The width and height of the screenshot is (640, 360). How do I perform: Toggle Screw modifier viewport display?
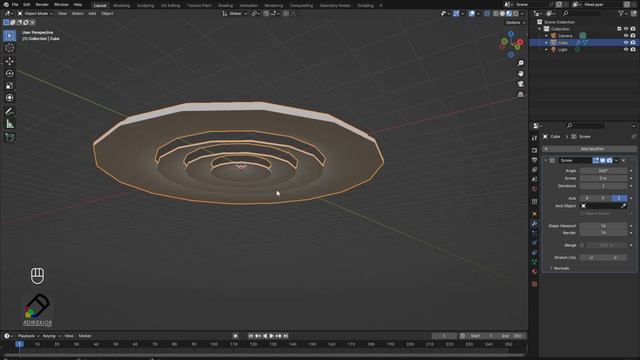[x=602, y=160]
